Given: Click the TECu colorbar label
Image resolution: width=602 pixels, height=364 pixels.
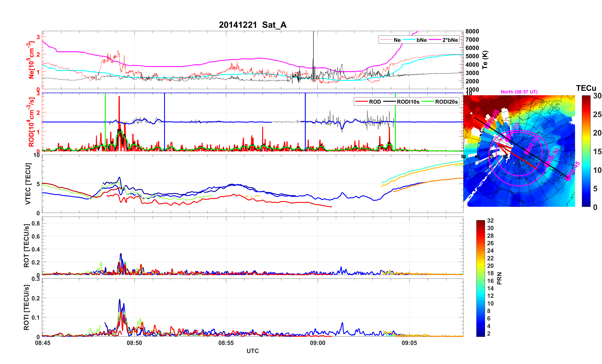Looking at the screenshot, I should 586,88.
